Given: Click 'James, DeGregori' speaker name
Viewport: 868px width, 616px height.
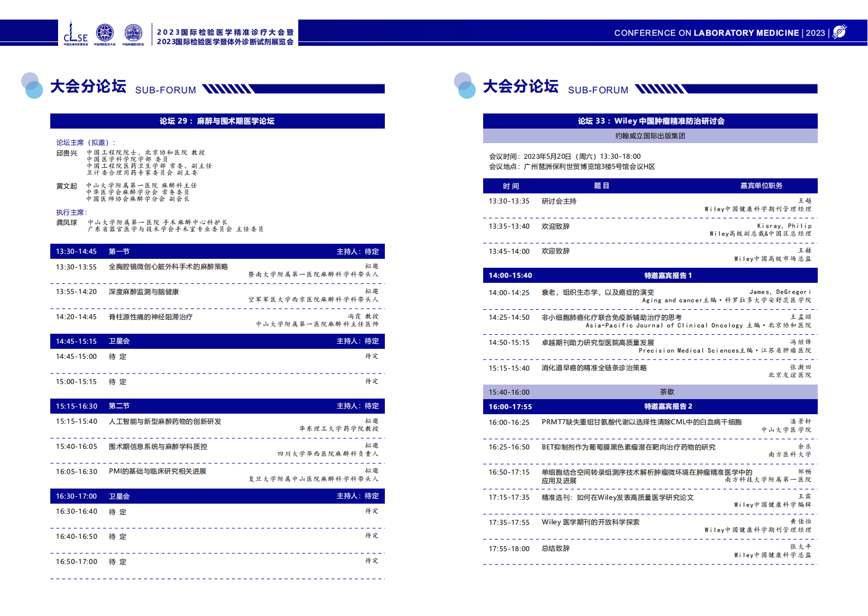Looking at the screenshot, I should click(x=780, y=292).
